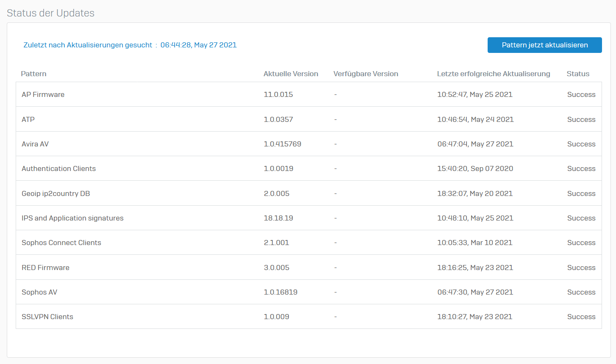Click the 'Success' status of Avira AV
Screen dimensions: 616x364
click(x=581, y=144)
